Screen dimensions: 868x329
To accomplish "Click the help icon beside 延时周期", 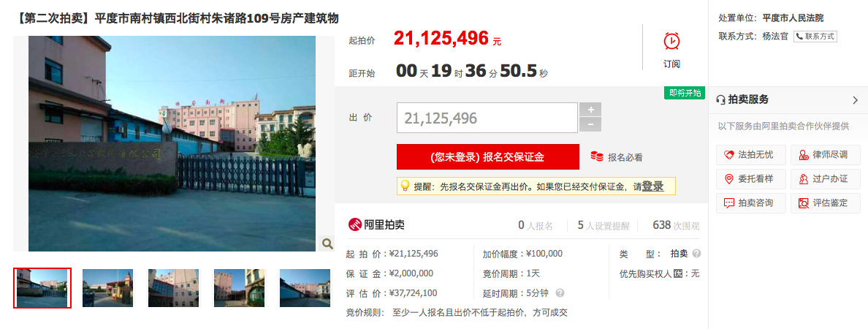I will (560, 293).
